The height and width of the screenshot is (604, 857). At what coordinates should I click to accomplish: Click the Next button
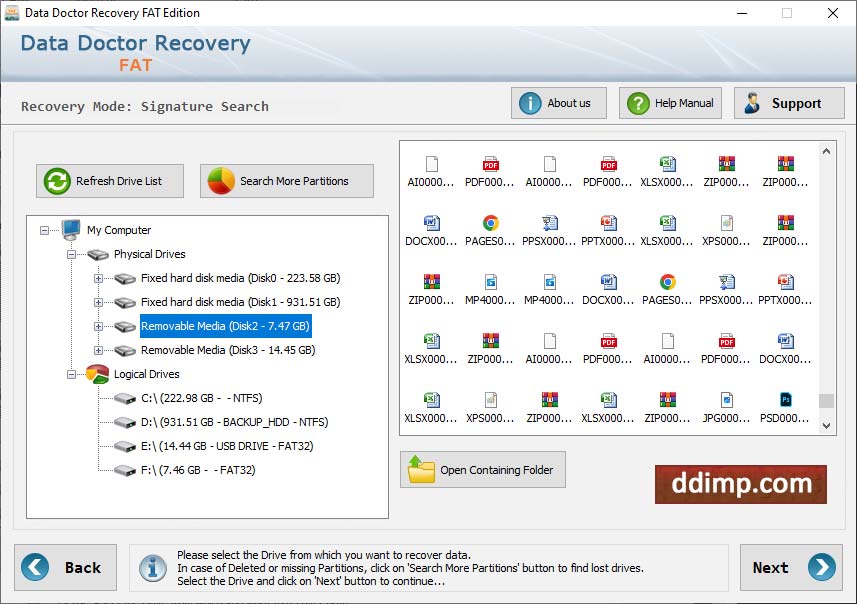791,567
